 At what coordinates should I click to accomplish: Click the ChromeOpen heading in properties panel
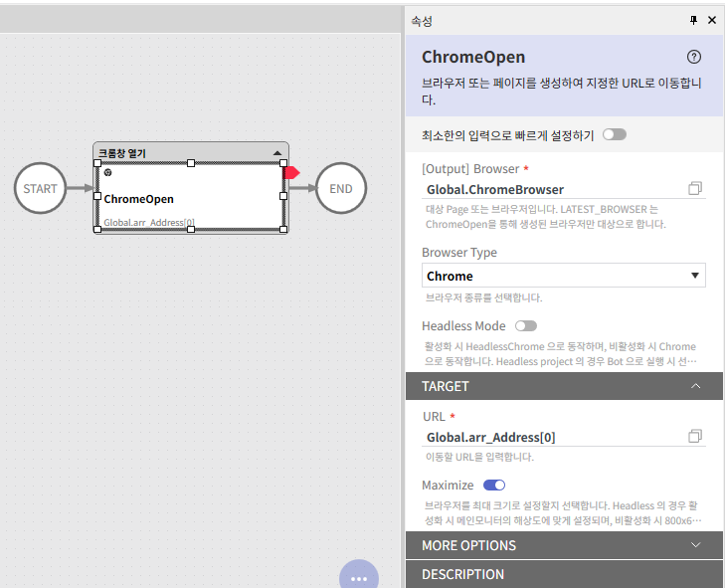click(x=473, y=57)
